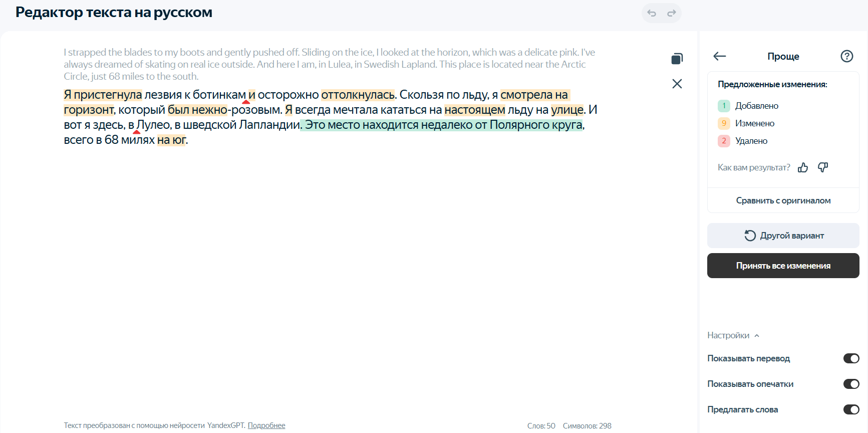Select the orange Изменено badge
Viewport: 868px width, 433px height.
[x=724, y=123]
